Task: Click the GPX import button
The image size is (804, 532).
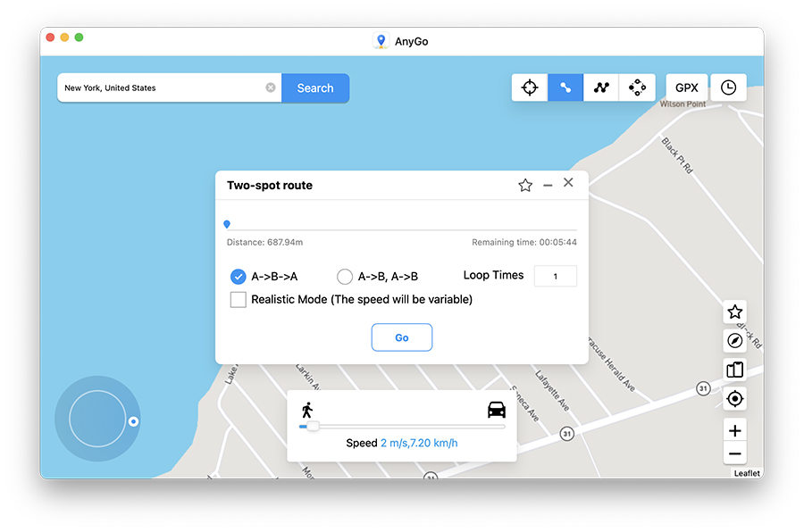Action: tap(686, 87)
